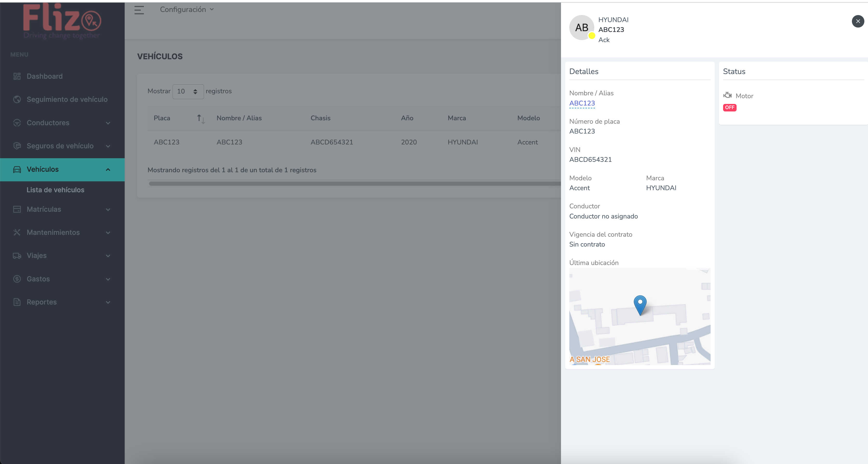The height and width of the screenshot is (464, 868).
Task: Click the ABC123 placa cell in table
Action: [x=166, y=142]
